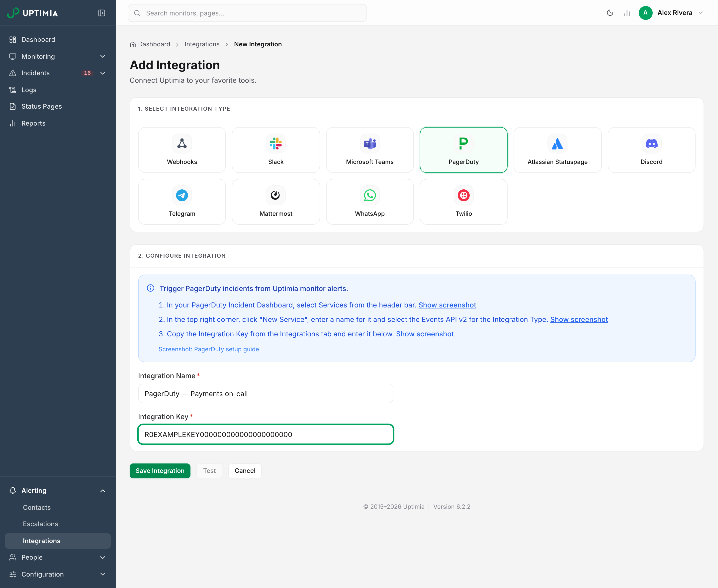Choose the Twilio integration card
The image size is (718, 588).
click(x=463, y=202)
